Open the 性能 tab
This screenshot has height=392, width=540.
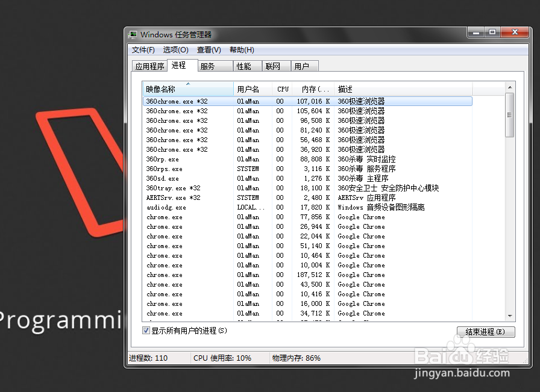click(x=247, y=66)
